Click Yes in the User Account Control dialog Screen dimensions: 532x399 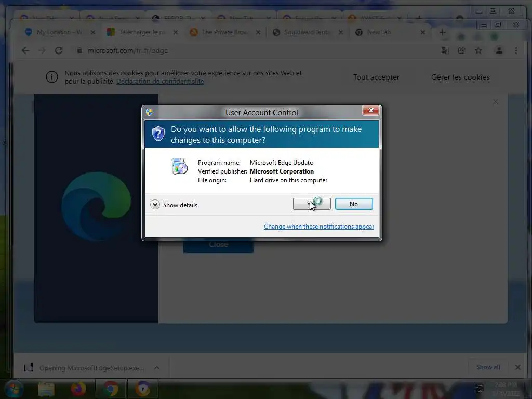tap(312, 204)
